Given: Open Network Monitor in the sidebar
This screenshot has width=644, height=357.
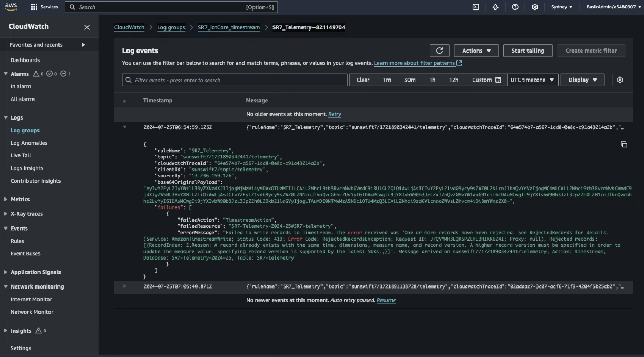Looking at the screenshot, I should [32, 312].
